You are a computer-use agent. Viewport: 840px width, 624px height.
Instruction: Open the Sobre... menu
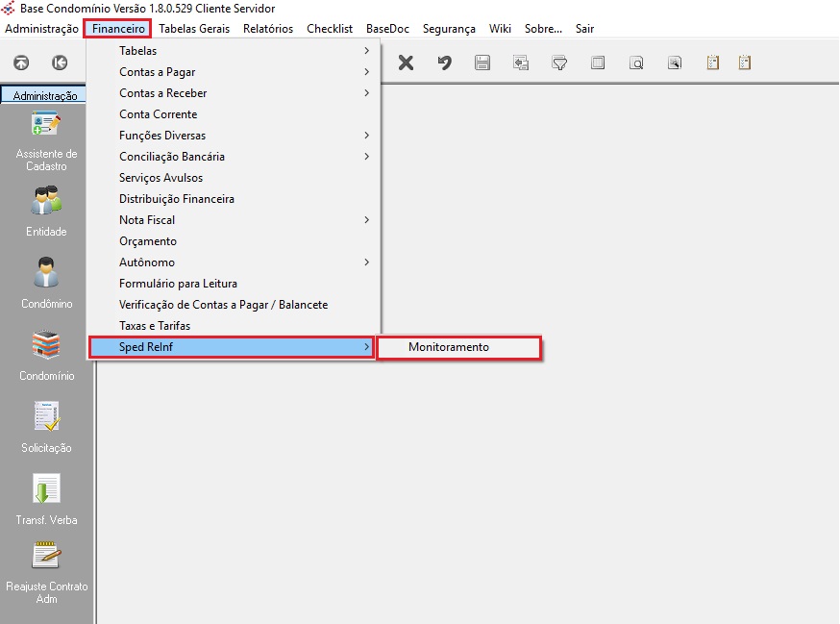click(x=543, y=29)
